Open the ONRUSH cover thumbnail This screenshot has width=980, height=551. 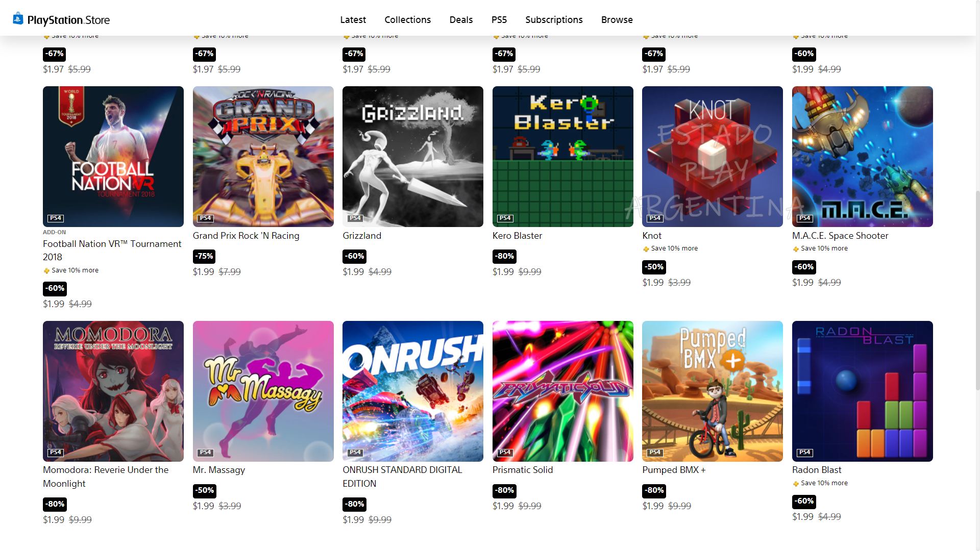413,391
